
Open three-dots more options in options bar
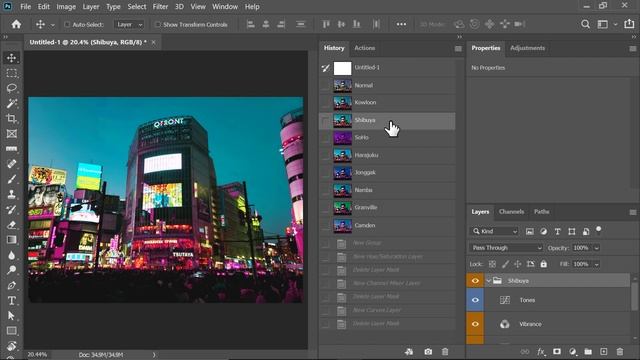pos(401,24)
